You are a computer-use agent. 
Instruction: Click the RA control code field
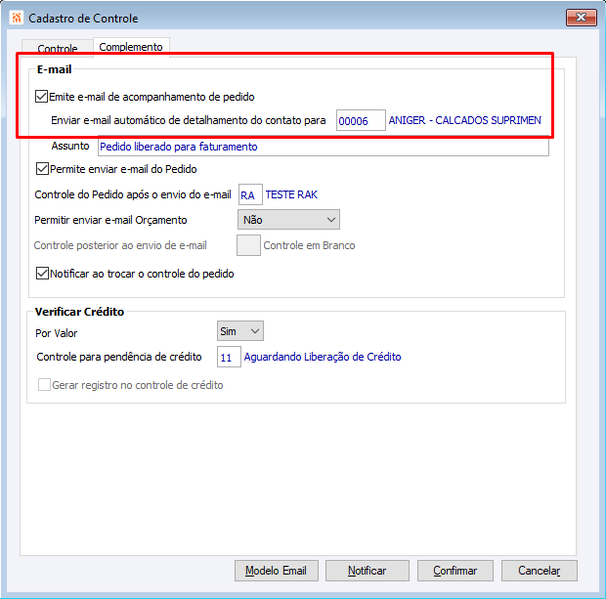click(x=250, y=194)
